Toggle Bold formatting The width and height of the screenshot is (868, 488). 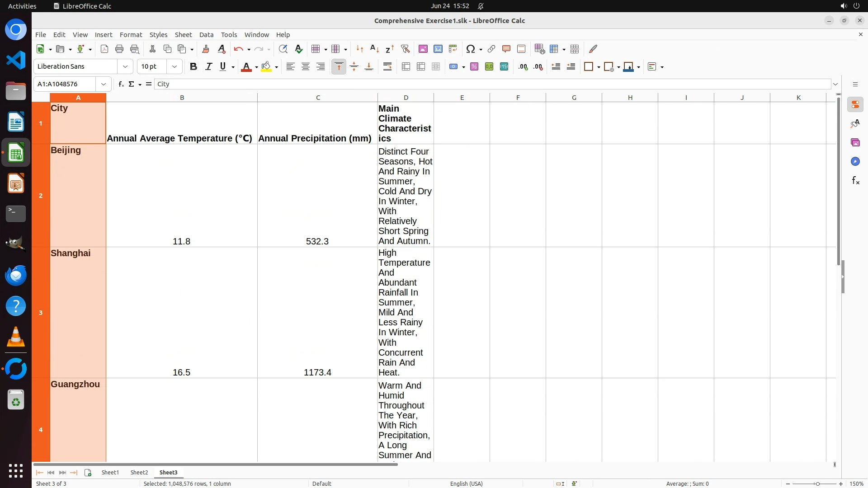pos(193,66)
